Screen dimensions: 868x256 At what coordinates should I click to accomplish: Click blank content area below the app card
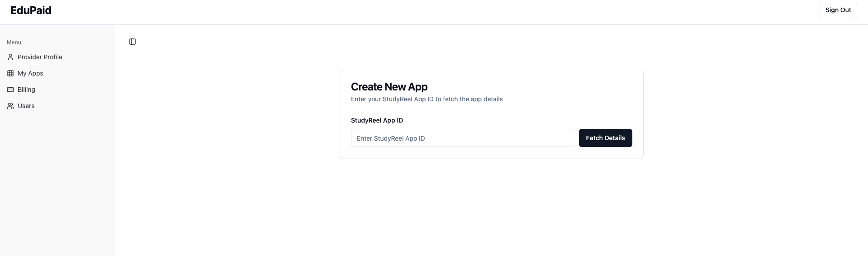[491, 208]
